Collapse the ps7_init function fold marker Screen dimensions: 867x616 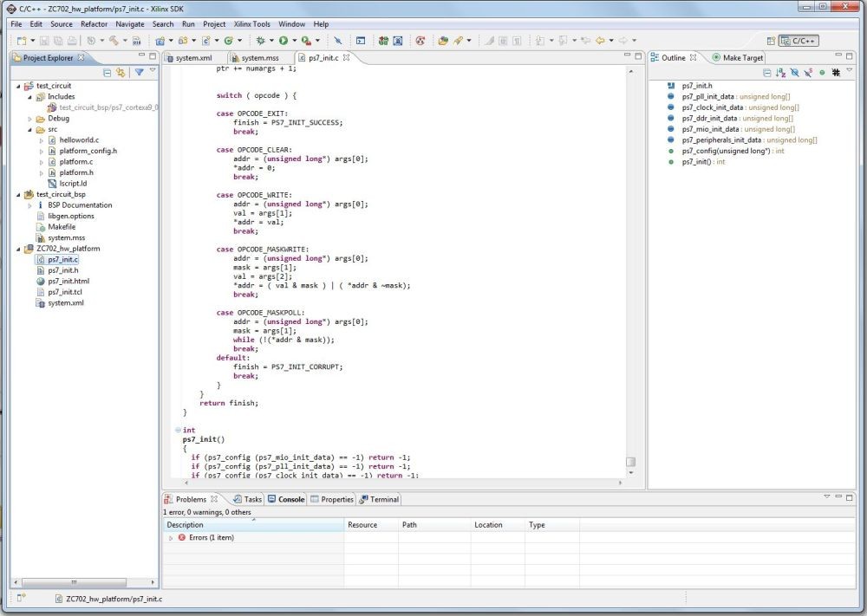pos(178,430)
